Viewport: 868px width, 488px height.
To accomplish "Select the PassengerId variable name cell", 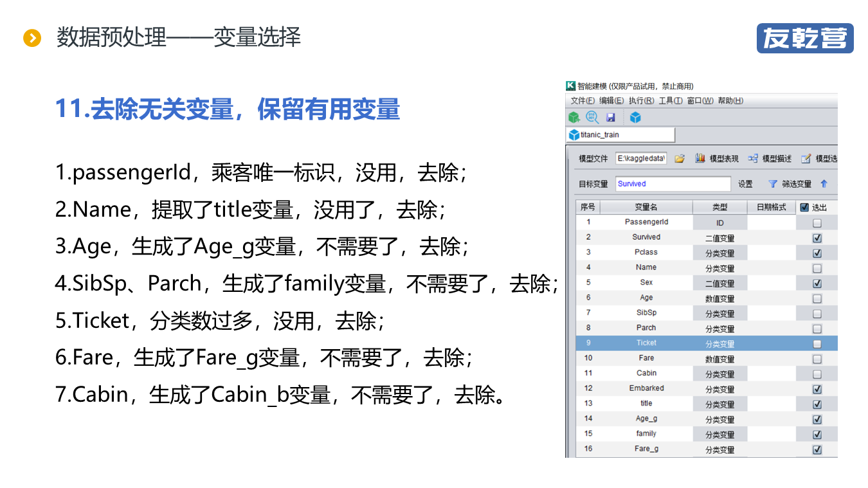I will coord(646,222).
